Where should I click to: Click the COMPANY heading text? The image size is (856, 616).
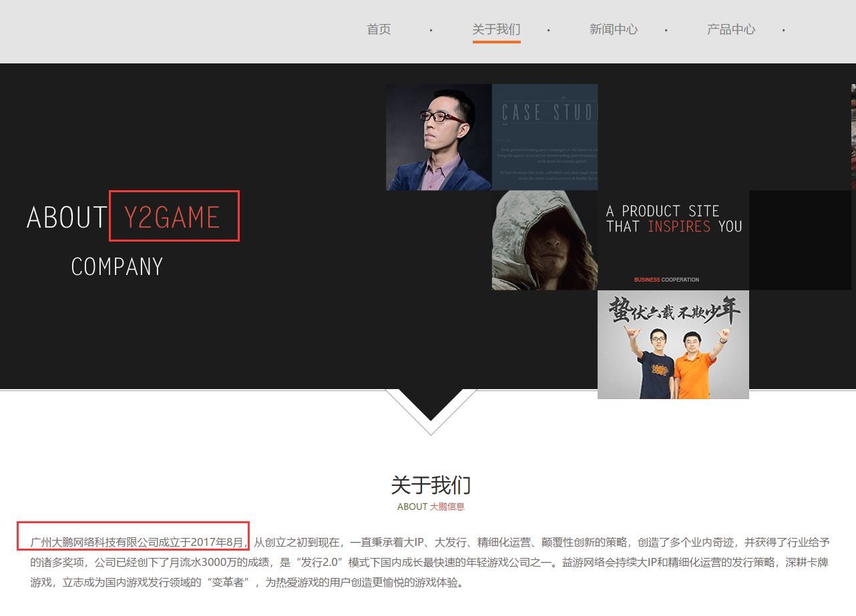pyautogui.click(x=116, y=266)
